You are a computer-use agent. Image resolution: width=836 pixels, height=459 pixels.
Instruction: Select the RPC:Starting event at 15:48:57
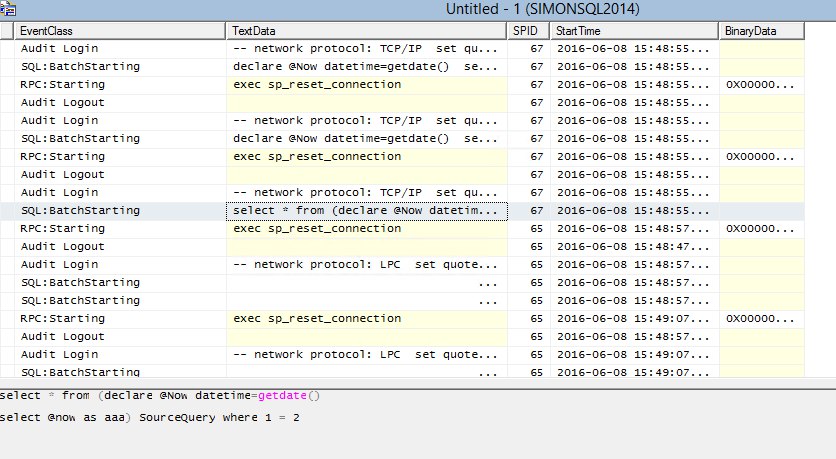pyautogui.click(x=62, y=229)
